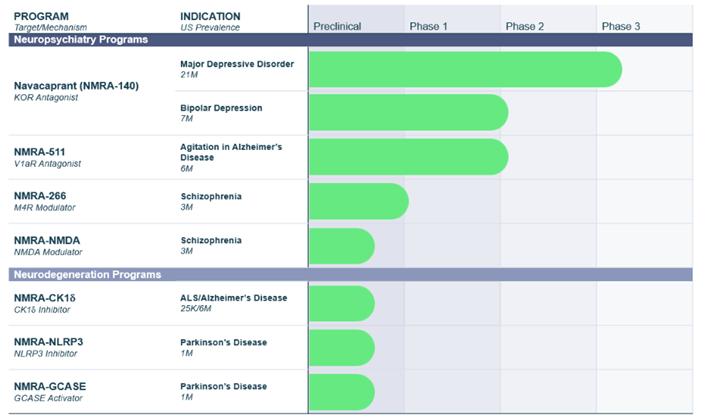Click the PROGRAM column heading
This screenshot has height=418, width=705.
[42, 17]
